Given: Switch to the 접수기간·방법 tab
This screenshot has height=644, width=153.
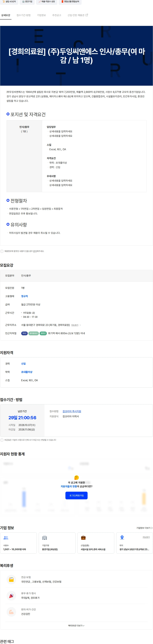Looking at the screenshot, I should (23, 15).
